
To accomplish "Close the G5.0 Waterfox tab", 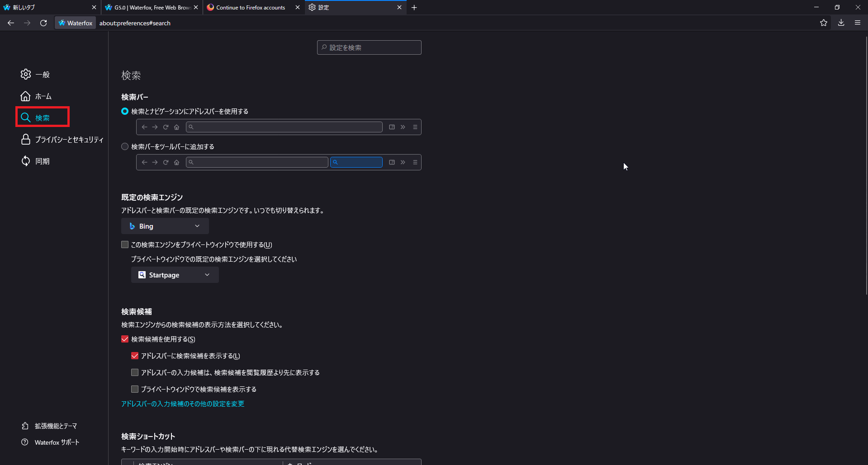I will (x=196, y=8).
